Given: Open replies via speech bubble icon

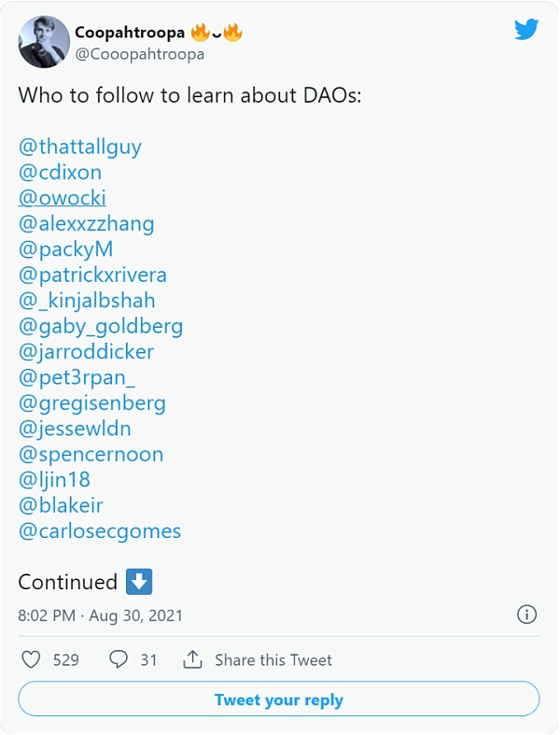Looking at the screenshot, I should point(119,659).
